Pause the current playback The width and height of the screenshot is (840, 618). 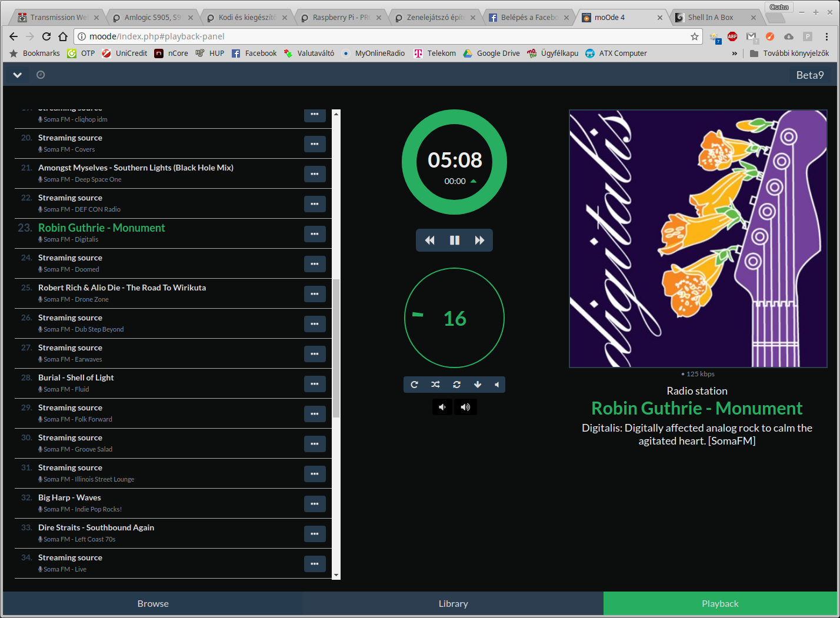(455, 240)
